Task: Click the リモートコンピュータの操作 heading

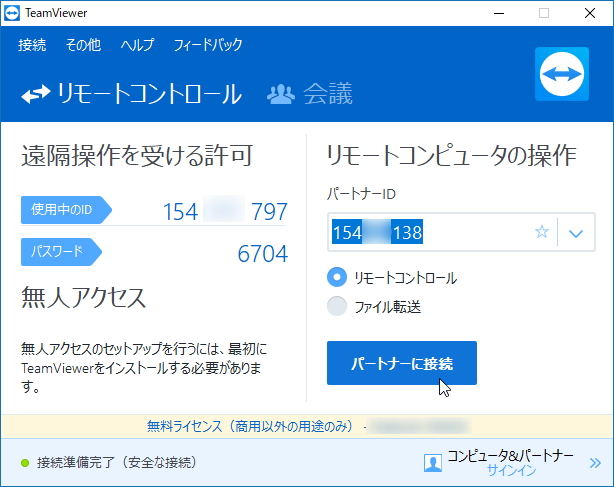Action: (451, 155)
